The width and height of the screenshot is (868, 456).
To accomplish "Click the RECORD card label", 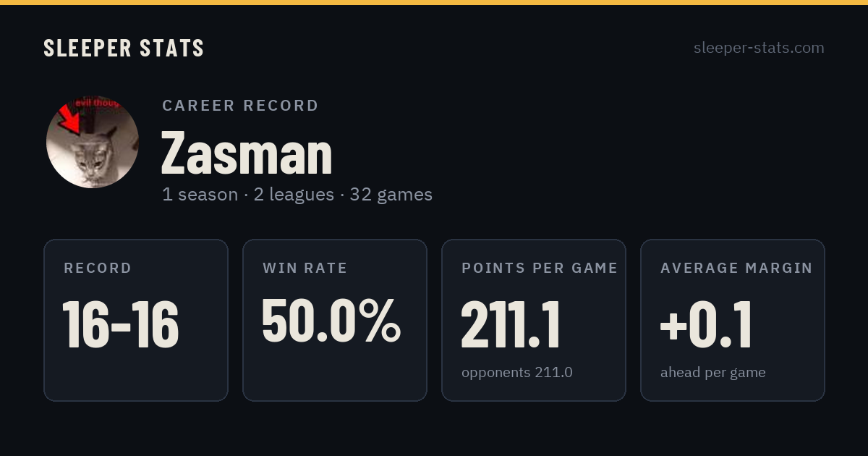I will pyautogui.click(x=98, y=269).
